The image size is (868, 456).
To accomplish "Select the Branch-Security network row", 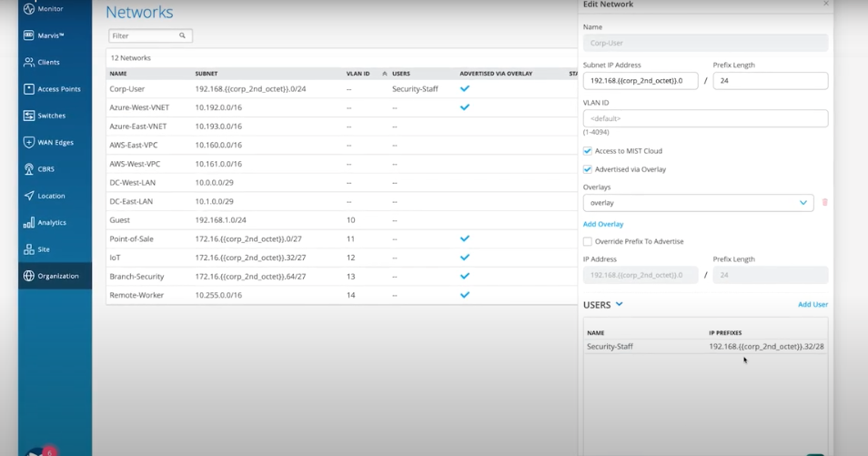I will point(341,277).
